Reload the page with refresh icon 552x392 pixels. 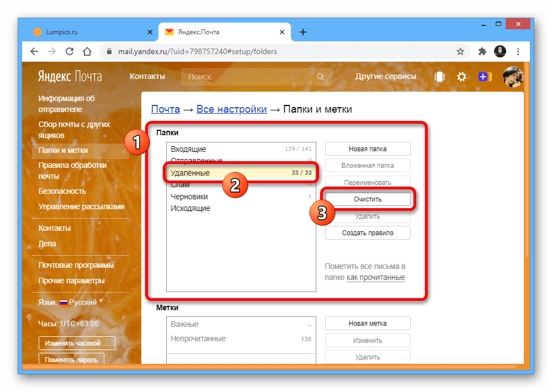[70, 51]
